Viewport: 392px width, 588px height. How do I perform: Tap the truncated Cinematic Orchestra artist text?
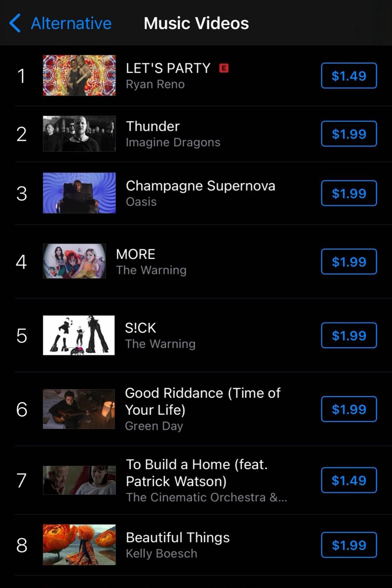pyautogui.click(x=206, y=497)
